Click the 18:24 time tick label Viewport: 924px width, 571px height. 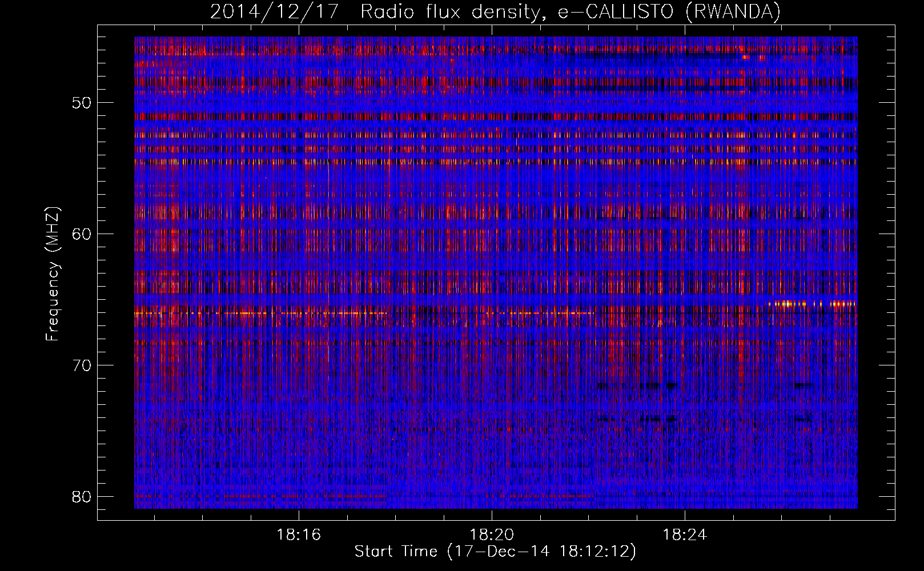click(685, 535)
